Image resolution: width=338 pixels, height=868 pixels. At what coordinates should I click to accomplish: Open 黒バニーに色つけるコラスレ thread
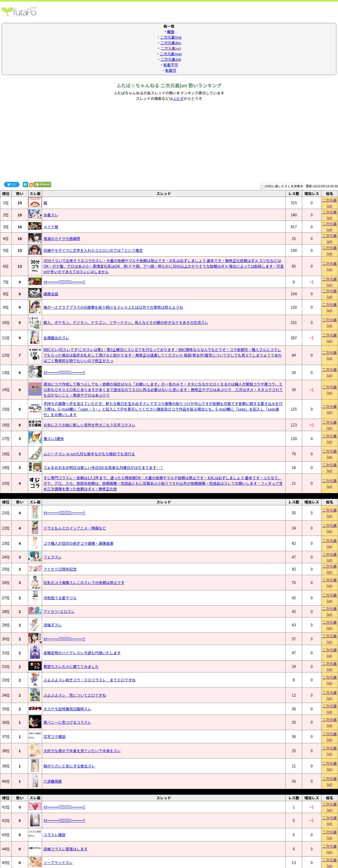click(67, 722)
